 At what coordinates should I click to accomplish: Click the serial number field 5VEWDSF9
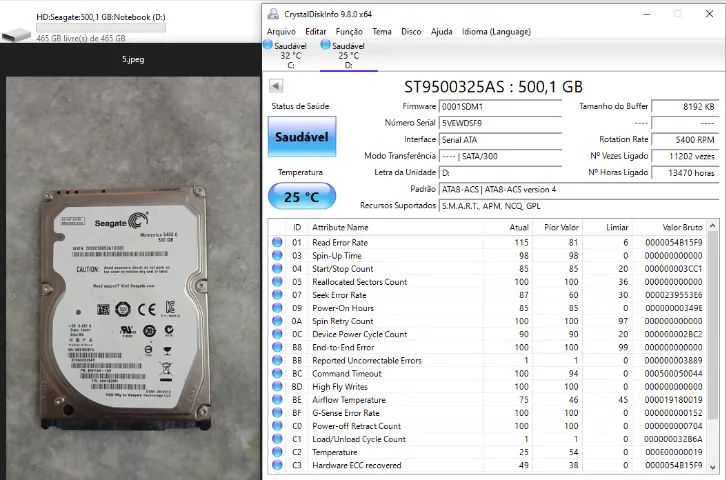(500, 123)
